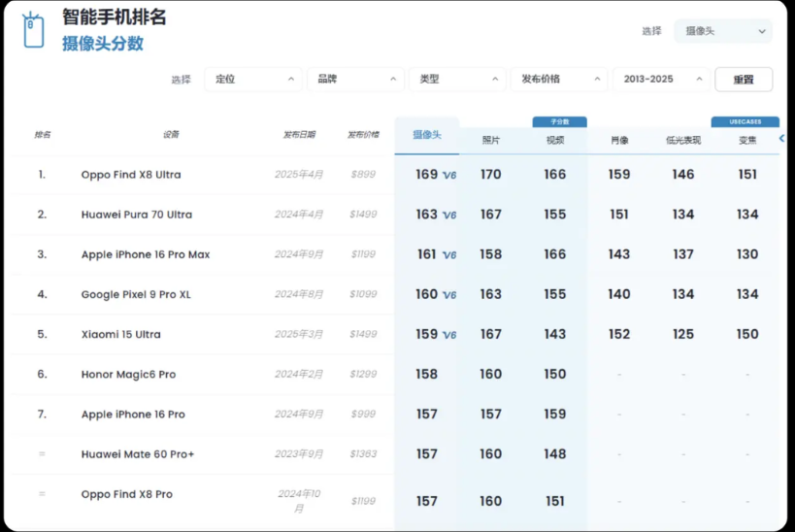Screen dimensions: 795x532
Task: Select the 肖像 column header
Action: [x=619, y=141]
